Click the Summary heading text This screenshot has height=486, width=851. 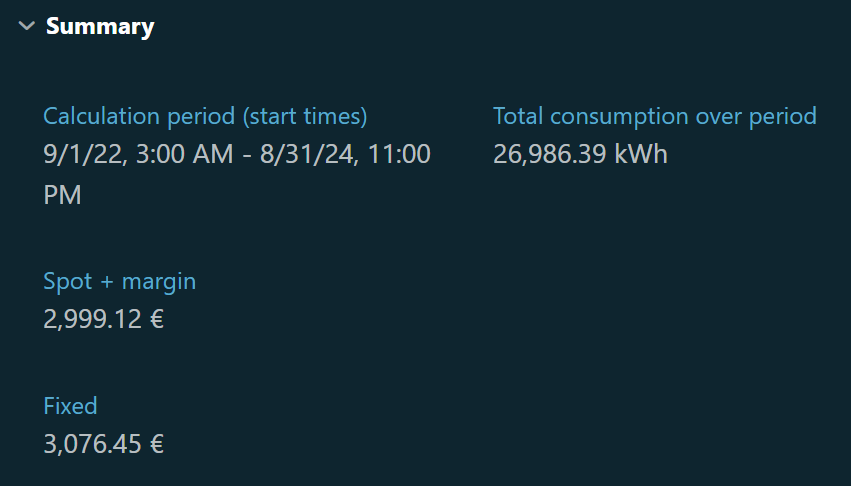[x=100, y=27]
